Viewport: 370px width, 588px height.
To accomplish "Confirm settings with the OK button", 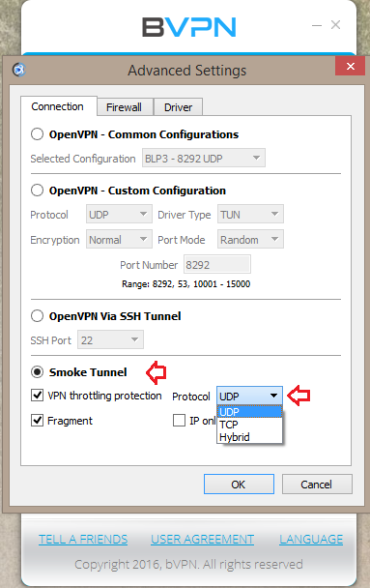I will coord(239,485).
